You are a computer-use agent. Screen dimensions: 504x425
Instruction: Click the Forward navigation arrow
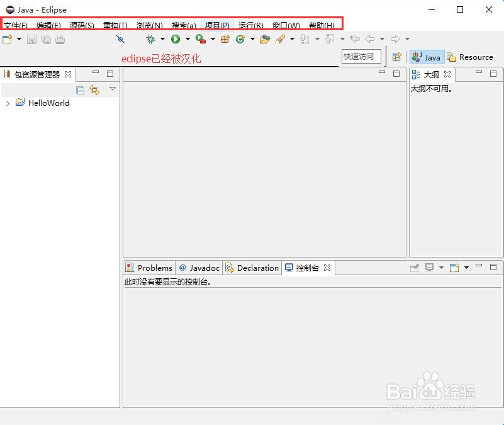(395, 39)
